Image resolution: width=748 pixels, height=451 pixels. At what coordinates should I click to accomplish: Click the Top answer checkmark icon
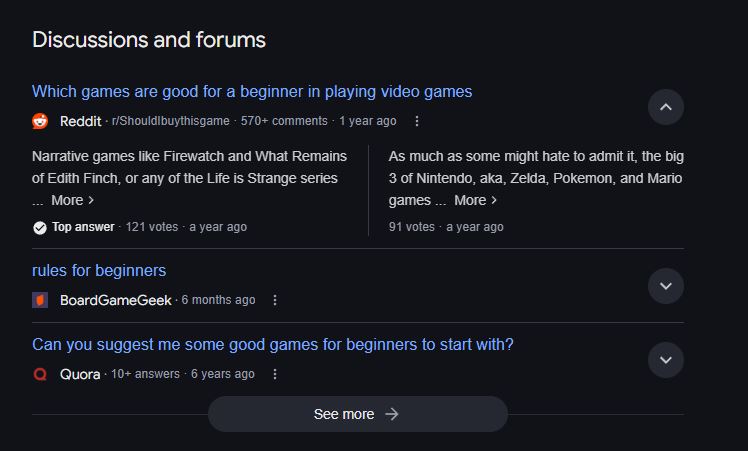tap(40, 228)
